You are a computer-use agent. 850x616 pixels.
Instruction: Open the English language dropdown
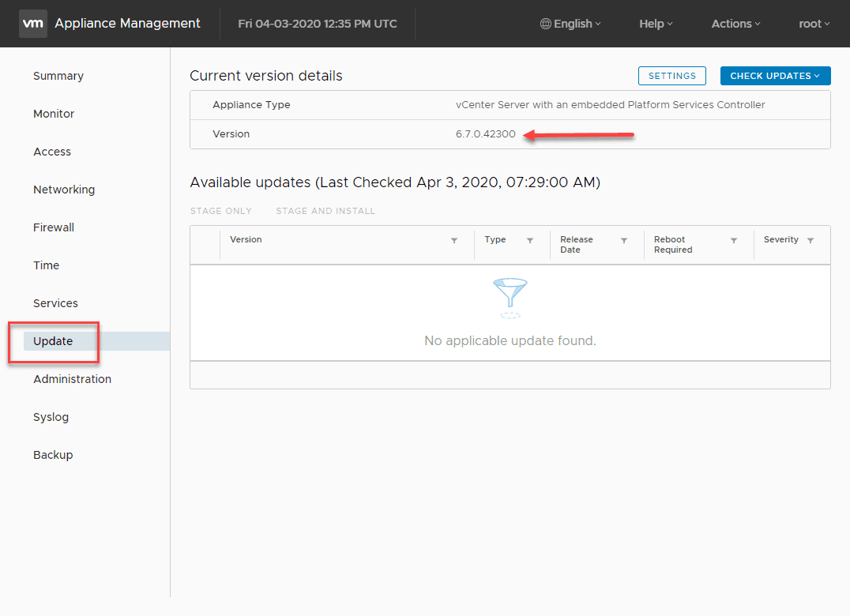point(571,24)
